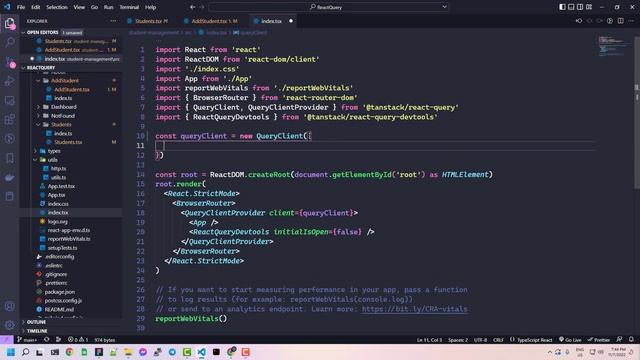The width and height of the screenshot is (640, 360).
Task: Click the VS Code icon in taskbar
Action: pyautogui.click(x=202, y=352)
